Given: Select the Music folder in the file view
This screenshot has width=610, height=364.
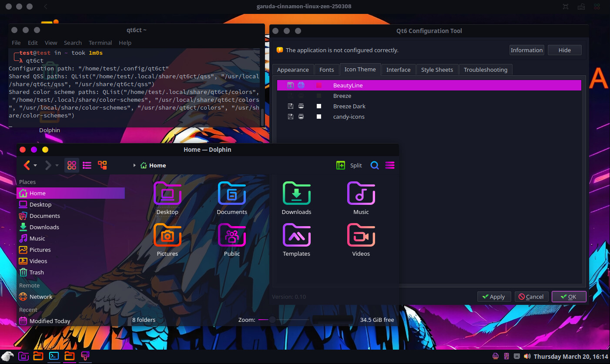Looking at the screenshot, I should 361,198.
